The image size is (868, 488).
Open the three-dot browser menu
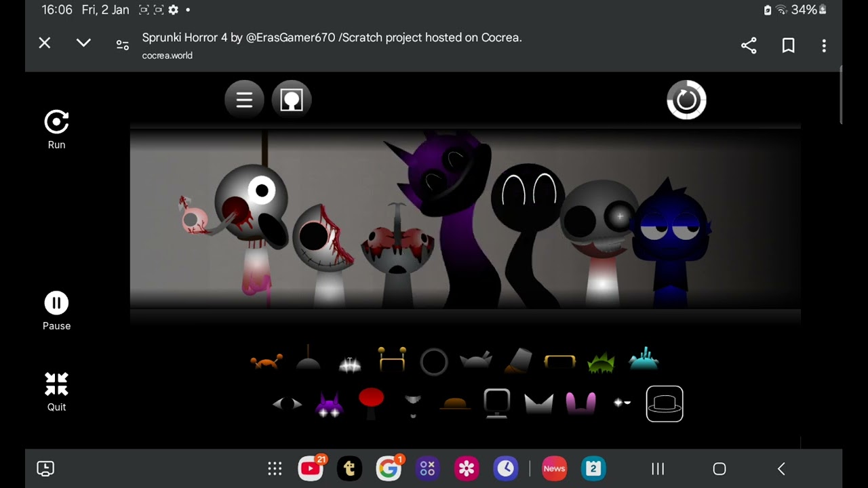click(824, 45)
